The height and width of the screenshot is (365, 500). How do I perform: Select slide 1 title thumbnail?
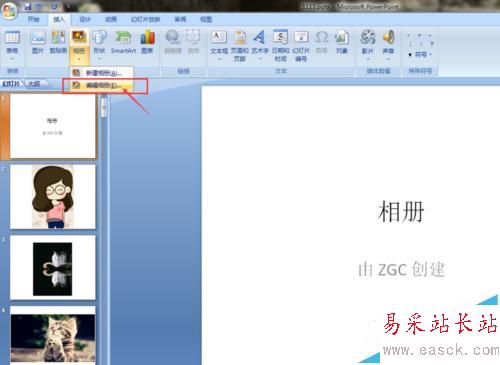(53, 126)
